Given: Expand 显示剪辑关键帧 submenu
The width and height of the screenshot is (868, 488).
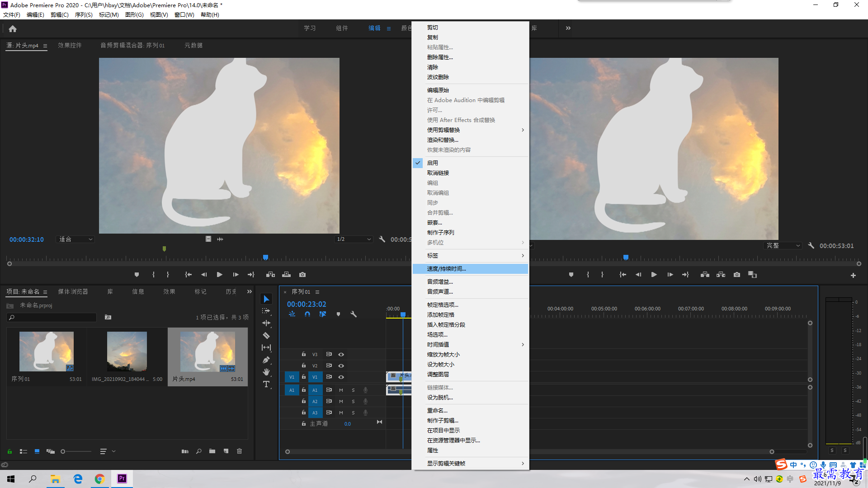Looking at the screenshot, I should pos(470,464).
